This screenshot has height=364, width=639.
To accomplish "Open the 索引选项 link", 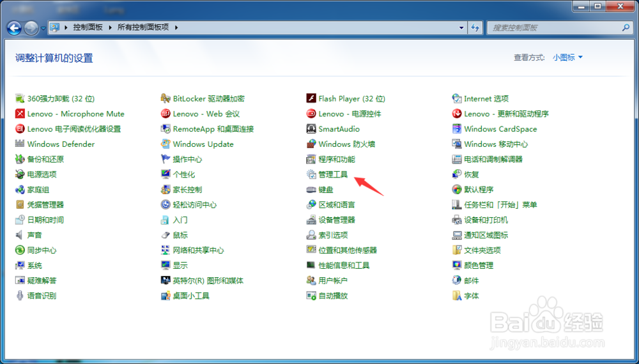I will [x=333, y=235].
